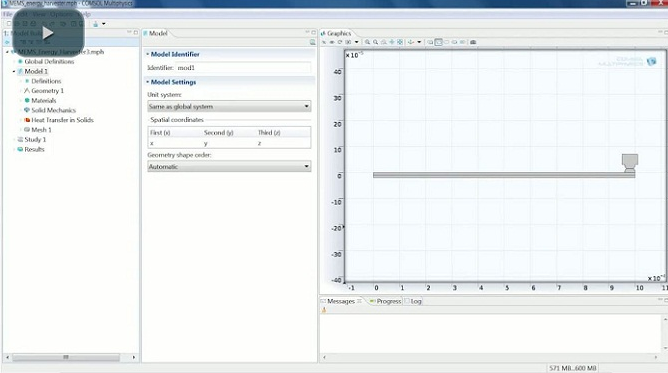Click the video play button overlay
The width and height of the screenshot is (668, 373).
pyautogui.click(x=48, y=33)
